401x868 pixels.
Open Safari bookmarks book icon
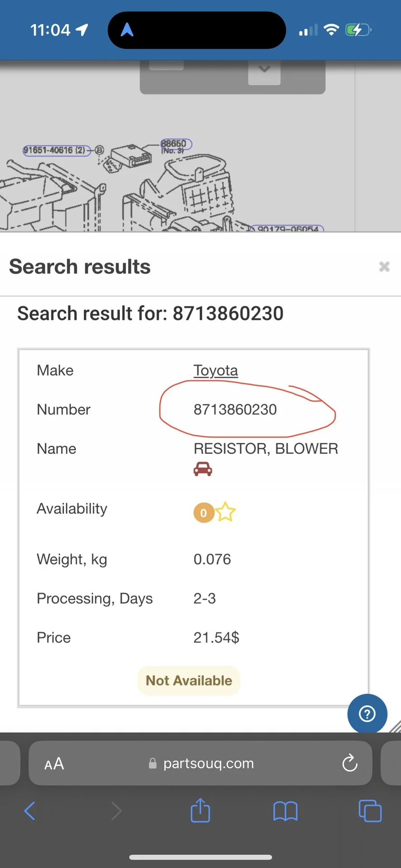[x=285, y=811]
